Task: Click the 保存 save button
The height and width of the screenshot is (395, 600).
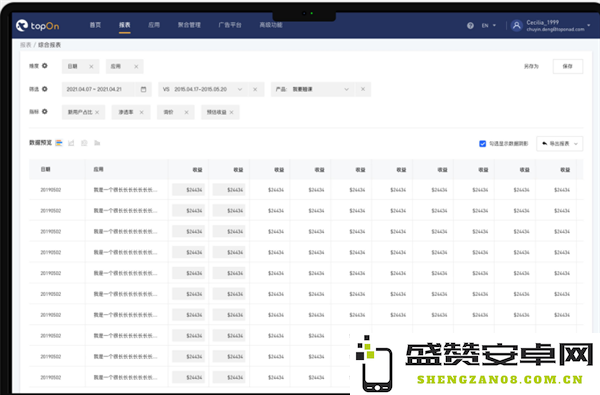Action: pyautogui.click(x=568, y=66)
